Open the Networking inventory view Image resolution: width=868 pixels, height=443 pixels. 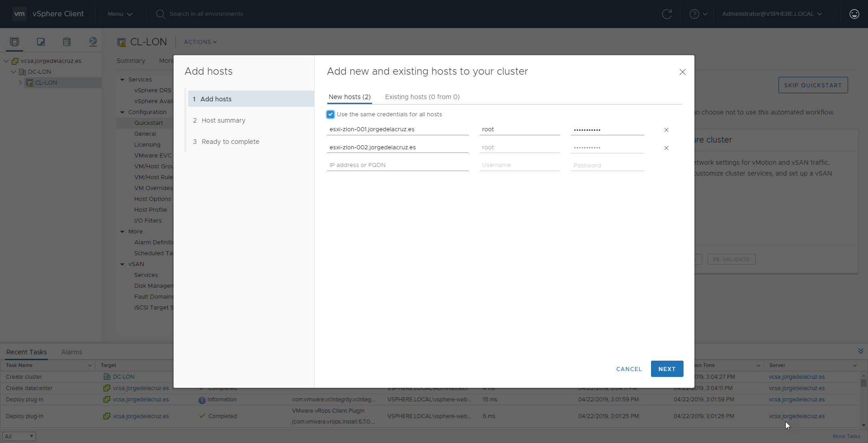pos(93,42)
